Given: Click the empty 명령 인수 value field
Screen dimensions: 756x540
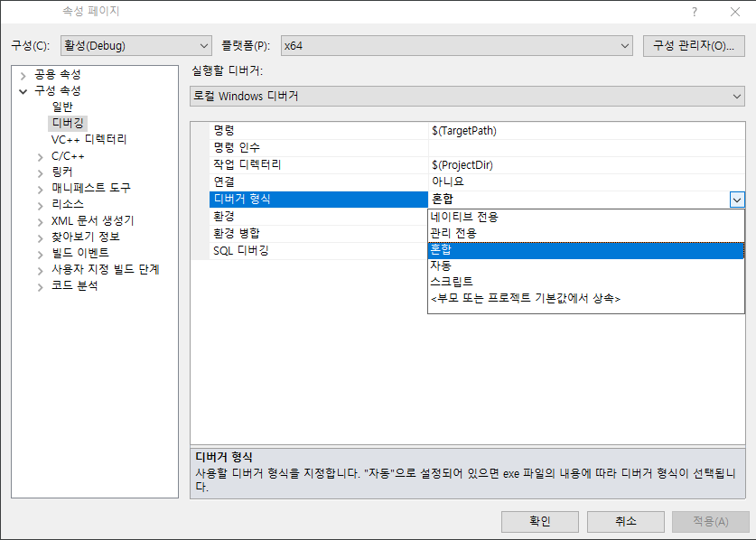Looking at the screenshot, I should pos(586,147).
